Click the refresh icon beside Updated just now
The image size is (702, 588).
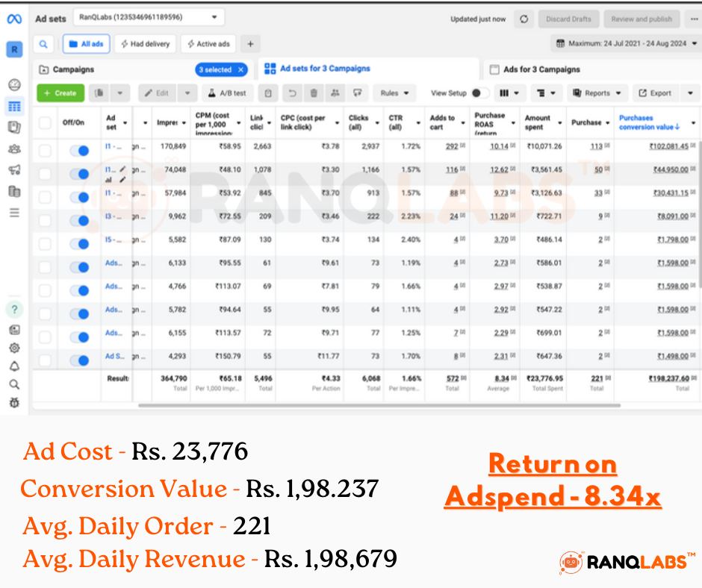tap(524, 19)
